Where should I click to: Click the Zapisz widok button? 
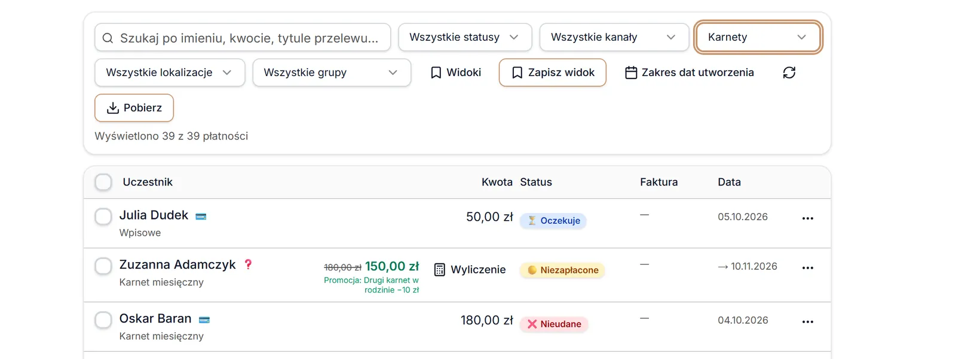pos(553,72)
